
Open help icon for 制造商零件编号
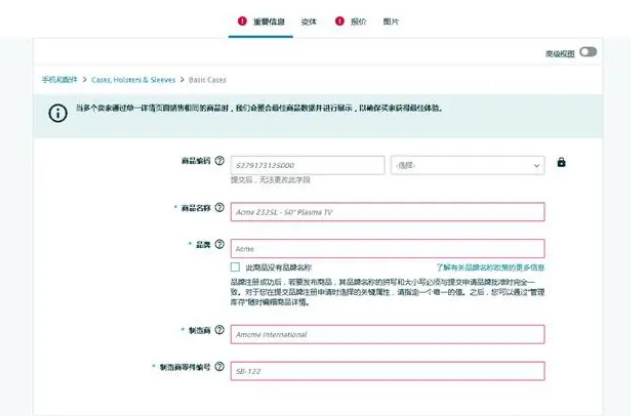219,367
